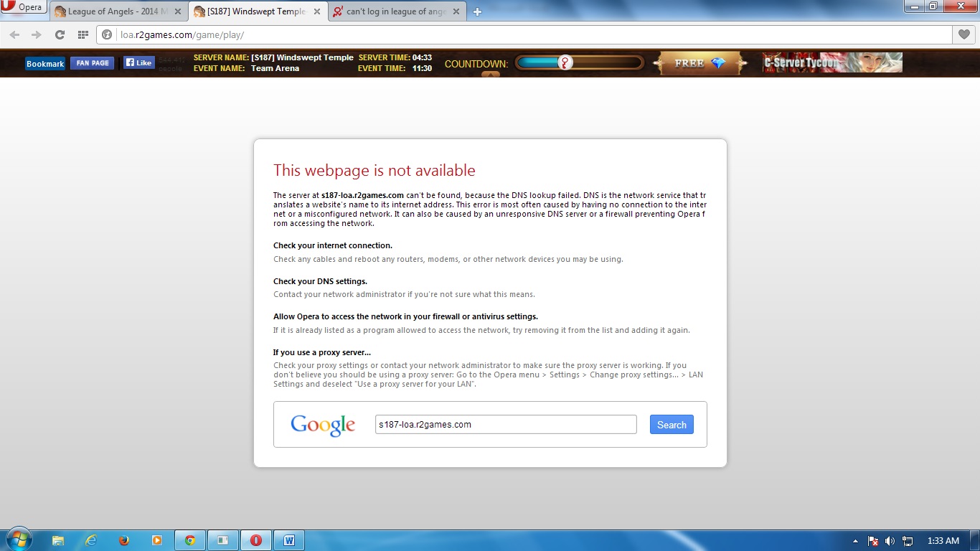Open a new tab with plus icon
Screen dimensions: 980x551
(x=478, y=11)
